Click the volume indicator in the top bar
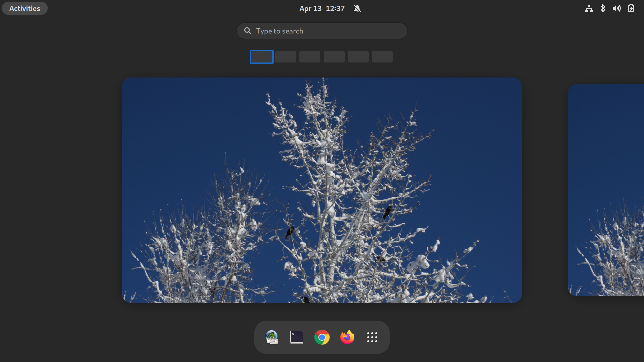The width and height of the screenshot is (644, 362). pos(617,8)
